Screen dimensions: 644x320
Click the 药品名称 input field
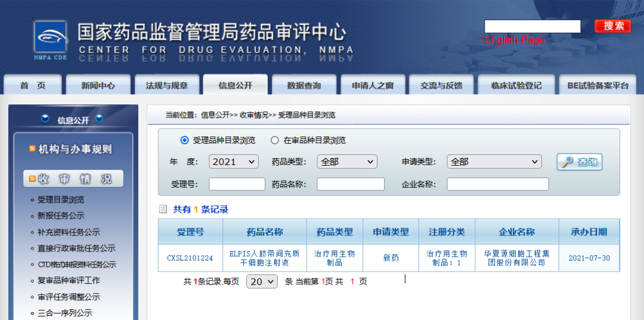tap(351, 184)
